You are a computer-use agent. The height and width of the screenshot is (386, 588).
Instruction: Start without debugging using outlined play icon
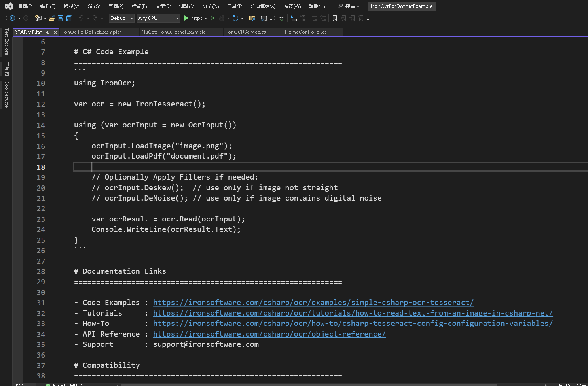click(x=212, y=18)
